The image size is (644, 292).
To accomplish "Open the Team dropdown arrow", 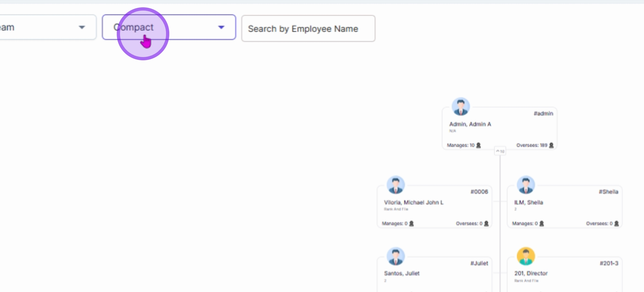I will coord(82,27).
